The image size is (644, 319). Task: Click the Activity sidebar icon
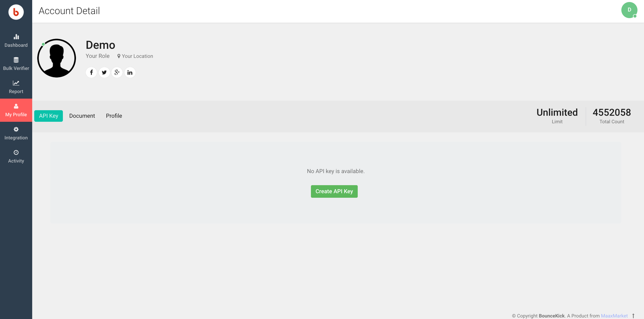16,156
